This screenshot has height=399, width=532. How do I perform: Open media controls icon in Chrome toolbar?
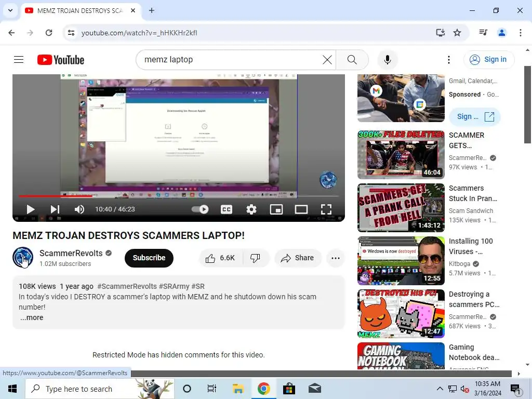click(x=483, y=33)
